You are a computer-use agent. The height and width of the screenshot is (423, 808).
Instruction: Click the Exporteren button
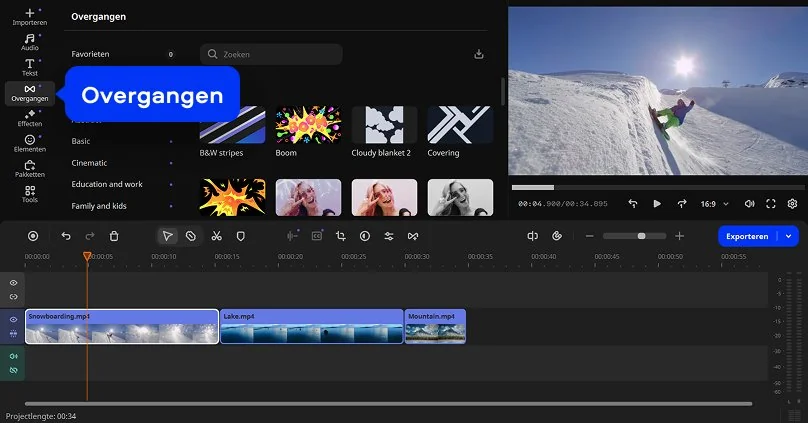748,236
